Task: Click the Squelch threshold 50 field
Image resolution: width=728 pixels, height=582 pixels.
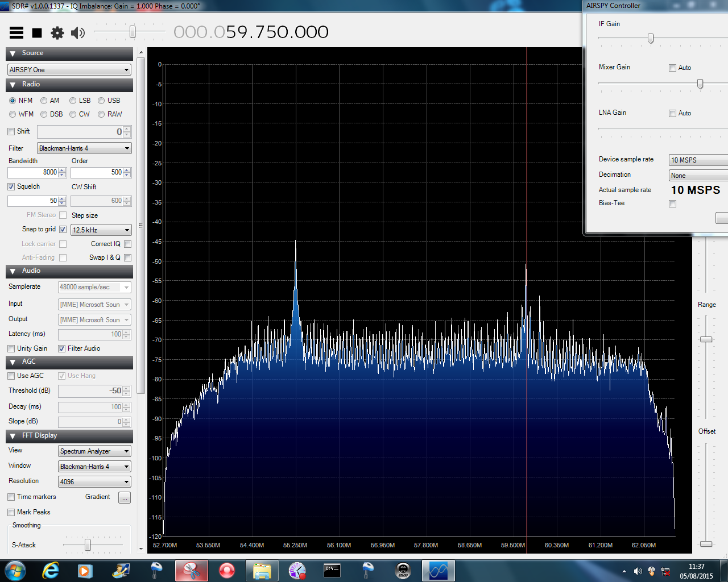Action: 33,201
